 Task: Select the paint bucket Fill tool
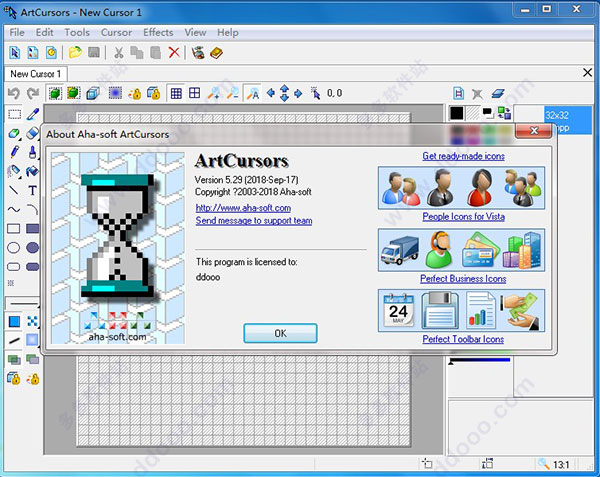click(x=33, y=171)
